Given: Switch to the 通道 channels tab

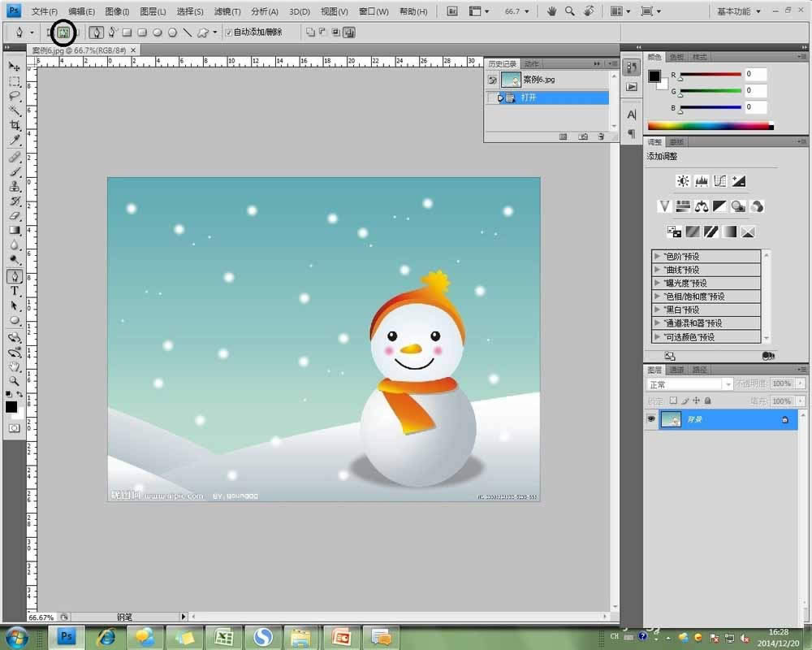Looking at the screenshot, I should pos(676,370).
